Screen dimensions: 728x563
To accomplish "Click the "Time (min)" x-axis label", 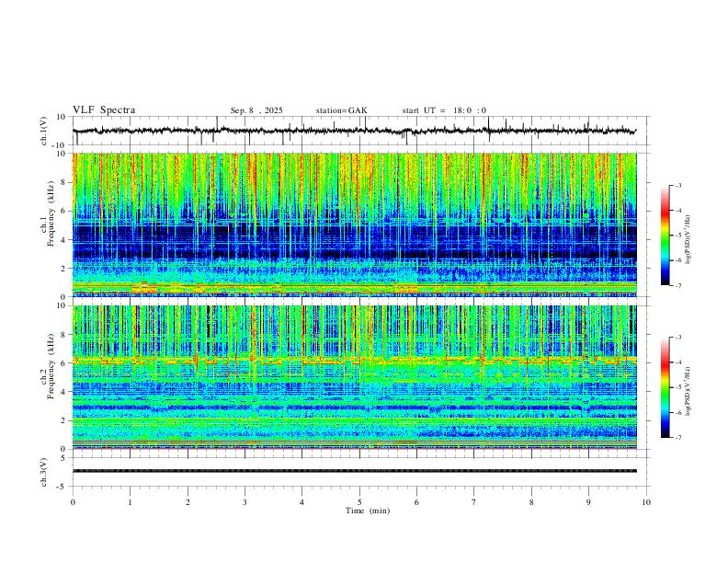I will pyautogui.click(x=368, y=511).
